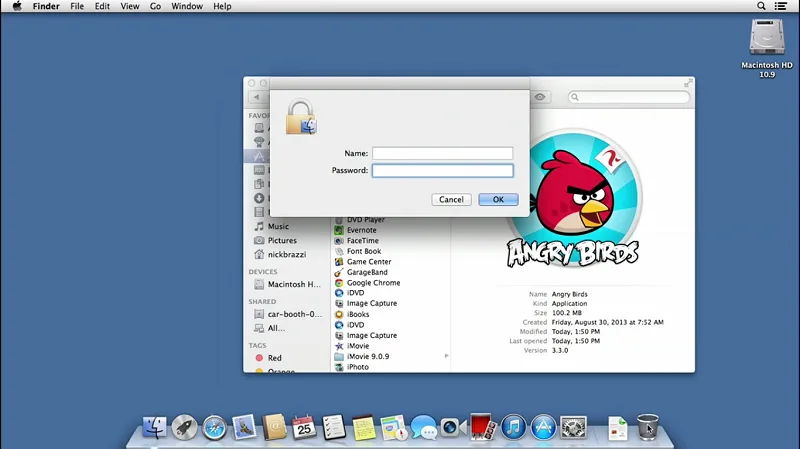This screenshot has width=800, height=449.
Task: Open the Apple menu
Action: tap(17, 6)
